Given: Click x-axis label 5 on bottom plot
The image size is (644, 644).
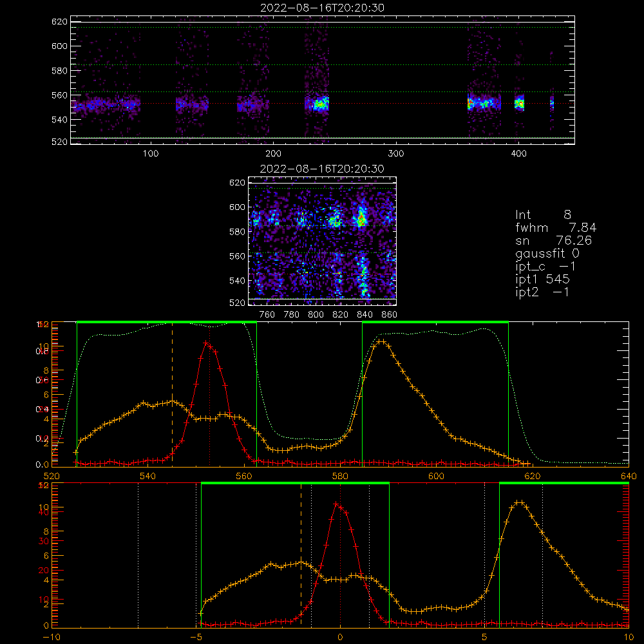Looking at the screenshot, I should coord(484,637).
